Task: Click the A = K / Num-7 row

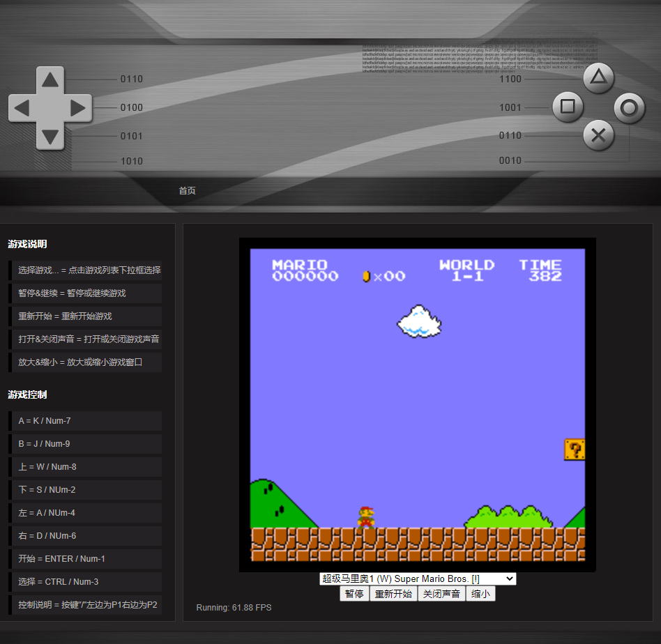Action: pyautogui.click(x=85, y=421)
